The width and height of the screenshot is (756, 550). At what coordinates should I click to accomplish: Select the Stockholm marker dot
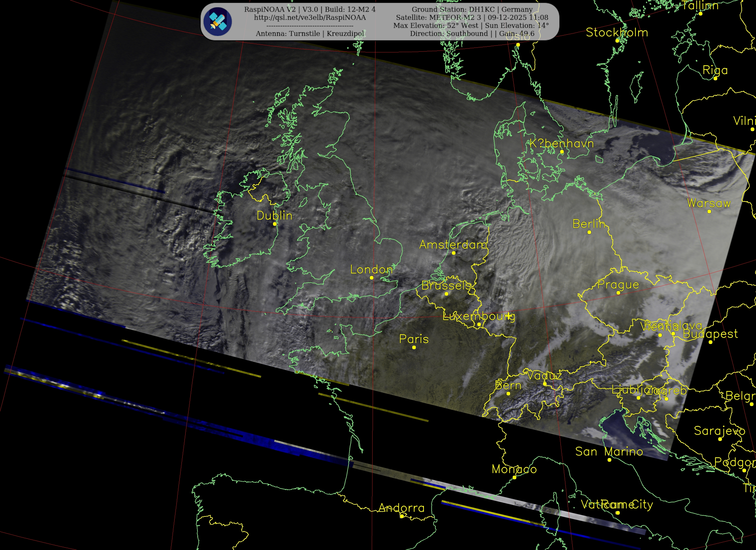pos(617,41)
